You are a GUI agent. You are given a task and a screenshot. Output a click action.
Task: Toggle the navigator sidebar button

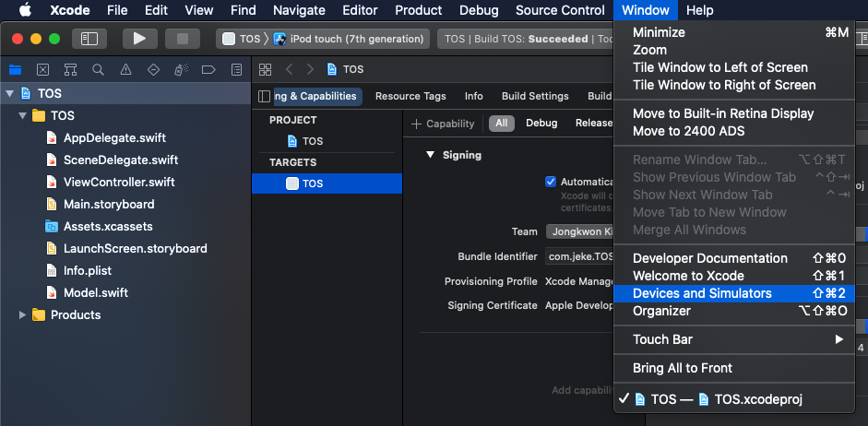[x=89, y=39]
